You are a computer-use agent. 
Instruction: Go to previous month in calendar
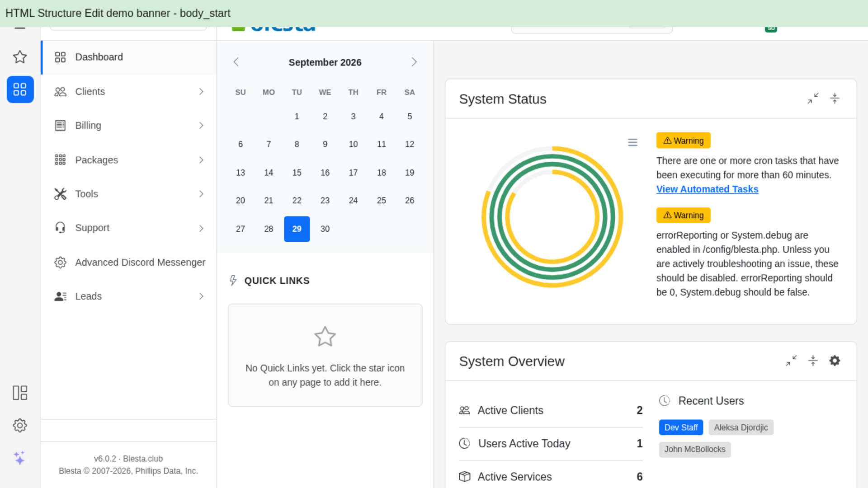pyautogui.click(x=236, y=62)
